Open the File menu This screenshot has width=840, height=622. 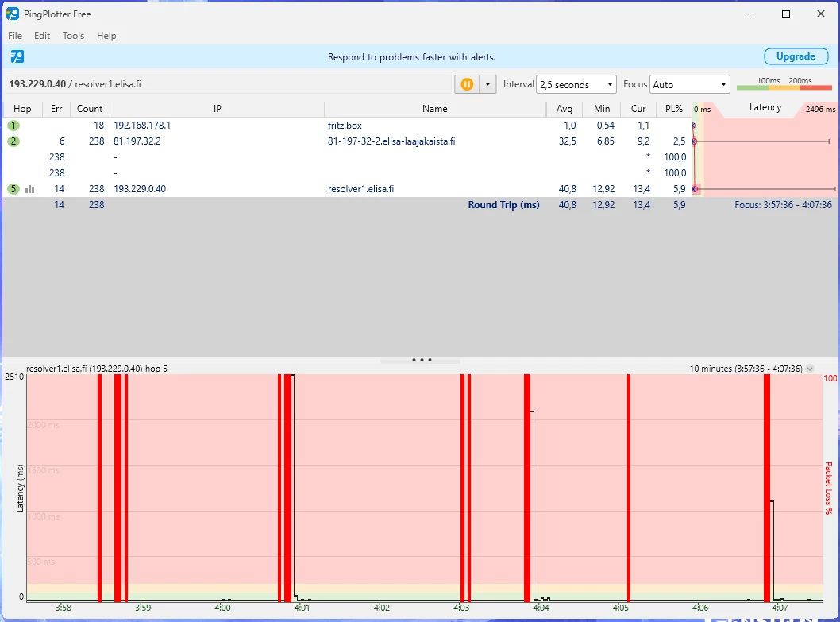(15, 36)
